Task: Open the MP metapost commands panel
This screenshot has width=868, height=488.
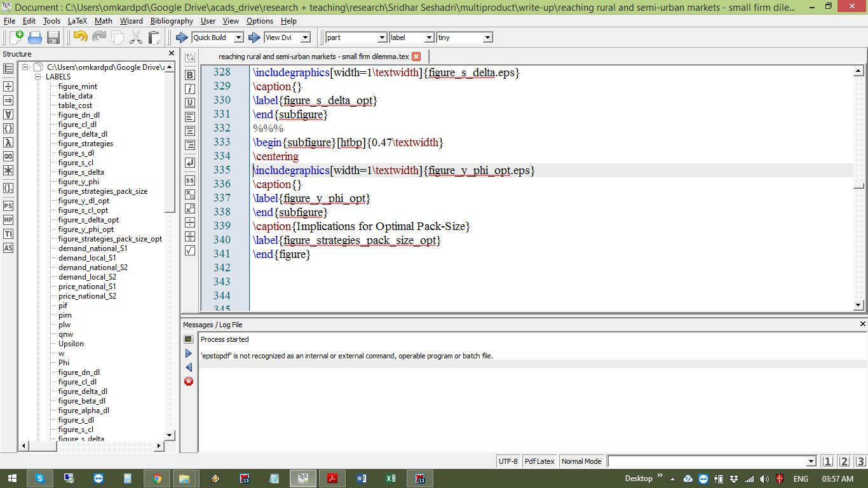Action: click(8, 220)
